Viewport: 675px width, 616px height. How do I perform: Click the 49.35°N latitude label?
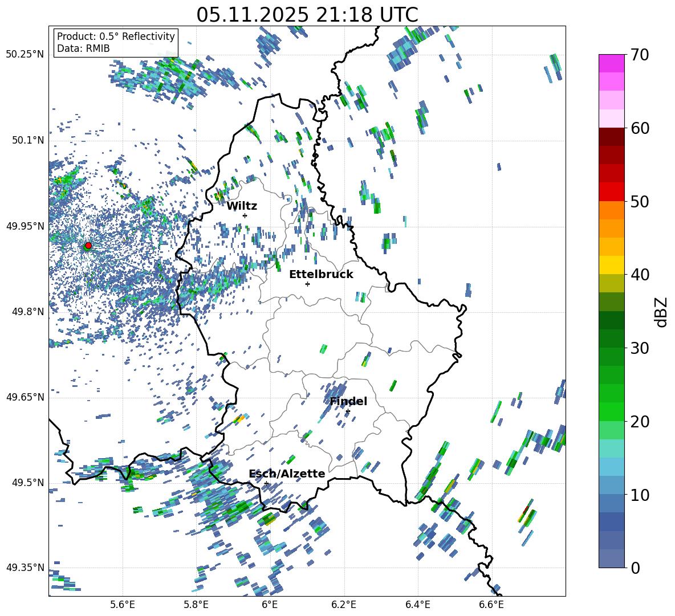(x=25, y=568)
